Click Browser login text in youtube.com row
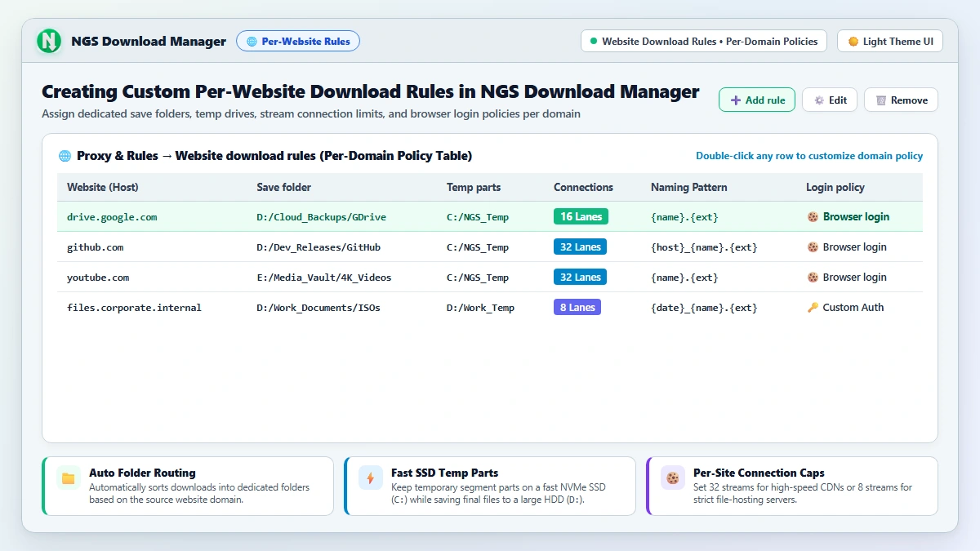Screen dimensions: 980x551 coord(855,278)
